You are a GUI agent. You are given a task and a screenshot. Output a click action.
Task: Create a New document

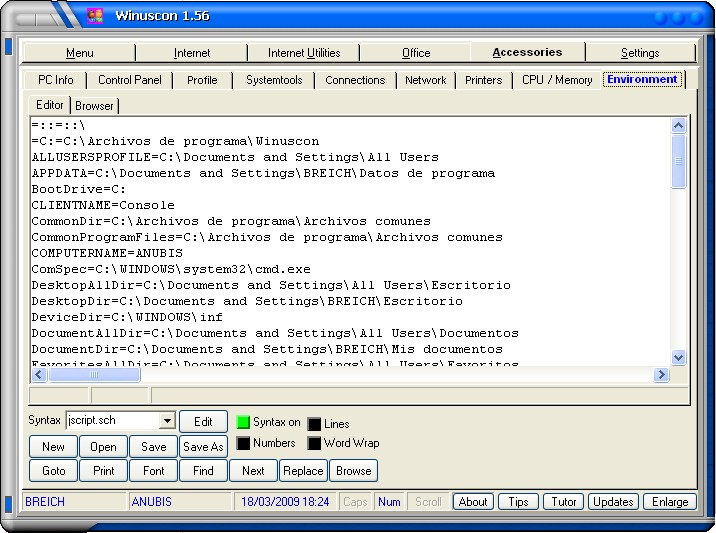coord(53,447)
